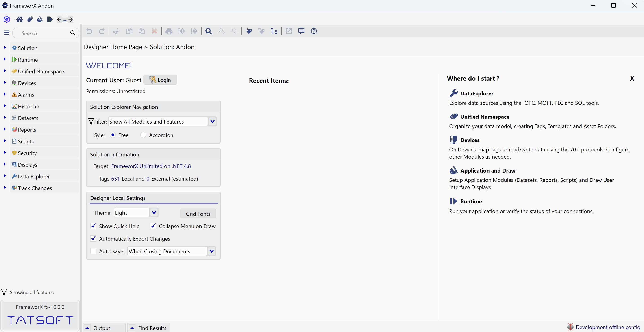Click the Application and Draw palette icon

click(453, 170)
